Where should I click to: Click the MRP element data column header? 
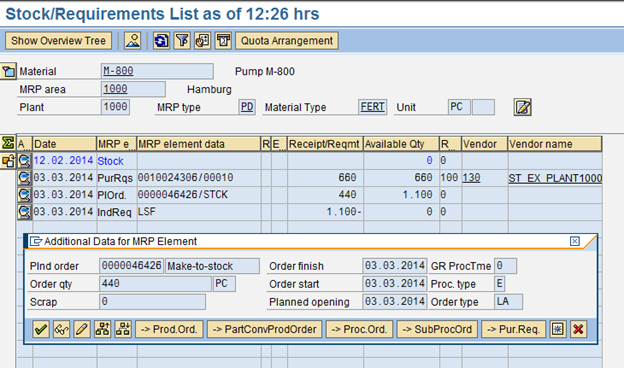(x=199, y=144)
